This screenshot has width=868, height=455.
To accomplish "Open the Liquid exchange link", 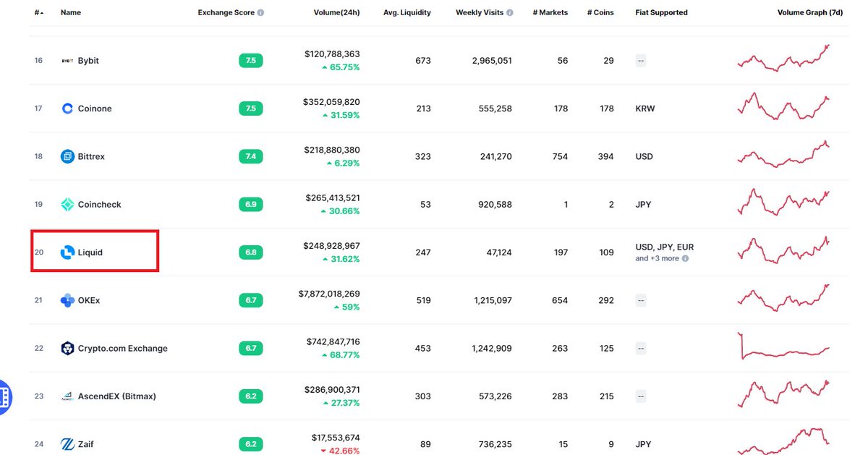I will tap(90, 252).
